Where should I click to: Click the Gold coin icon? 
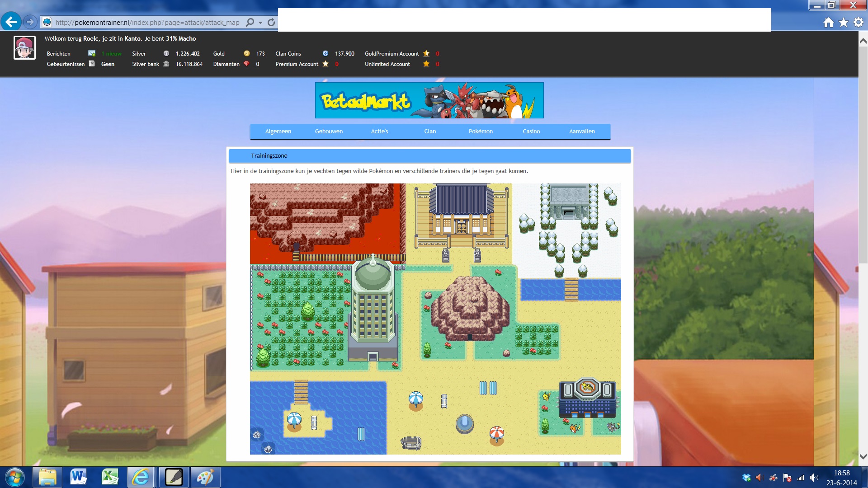tap(246, 53)
